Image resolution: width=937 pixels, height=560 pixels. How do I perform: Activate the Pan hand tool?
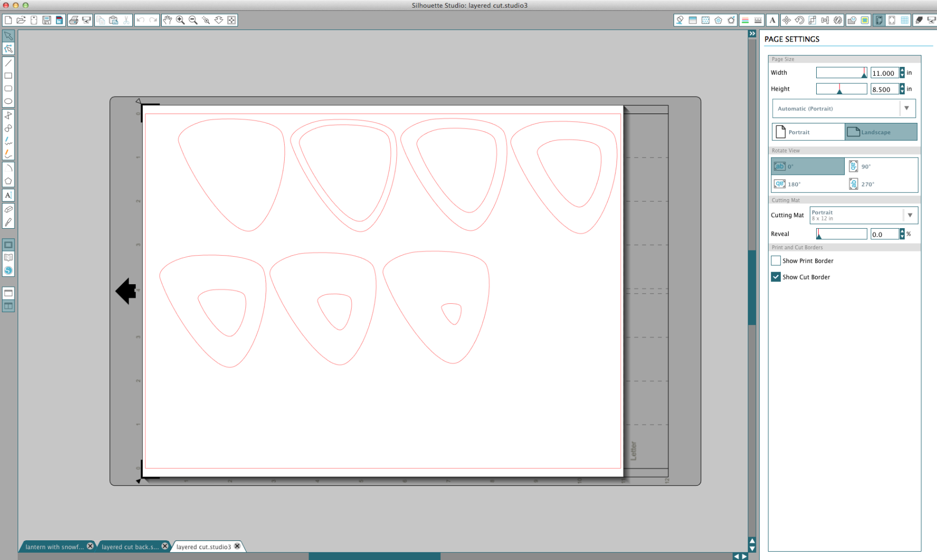(x=167, y=20)
